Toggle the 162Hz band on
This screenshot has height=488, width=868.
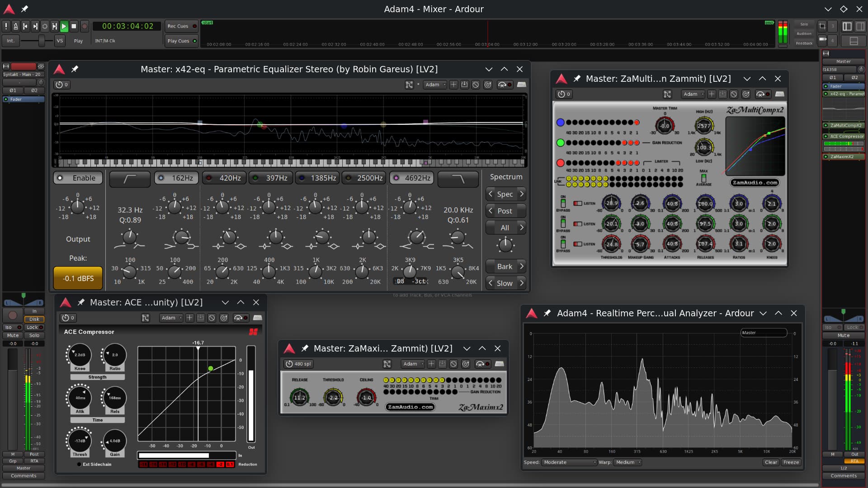pos(176,178)
